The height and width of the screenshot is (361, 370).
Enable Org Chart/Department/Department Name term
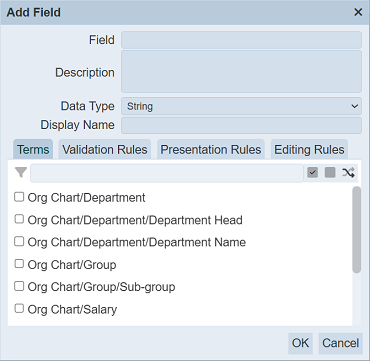(x=19, y=241)
